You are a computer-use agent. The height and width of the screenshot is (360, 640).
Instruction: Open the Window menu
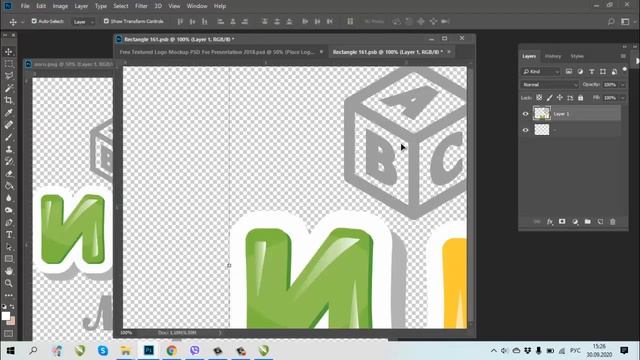[197, 6]
